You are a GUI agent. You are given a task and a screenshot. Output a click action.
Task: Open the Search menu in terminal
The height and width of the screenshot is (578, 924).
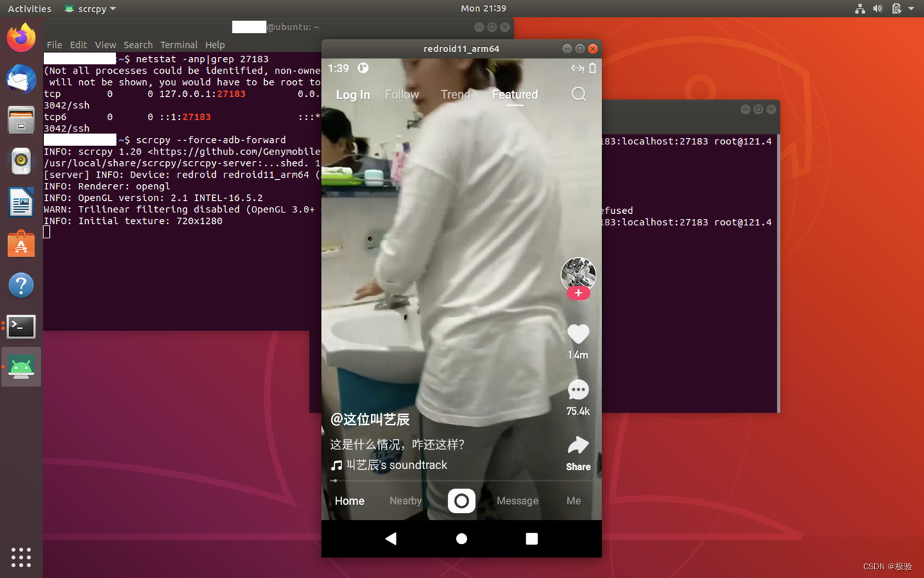(138, 45)
